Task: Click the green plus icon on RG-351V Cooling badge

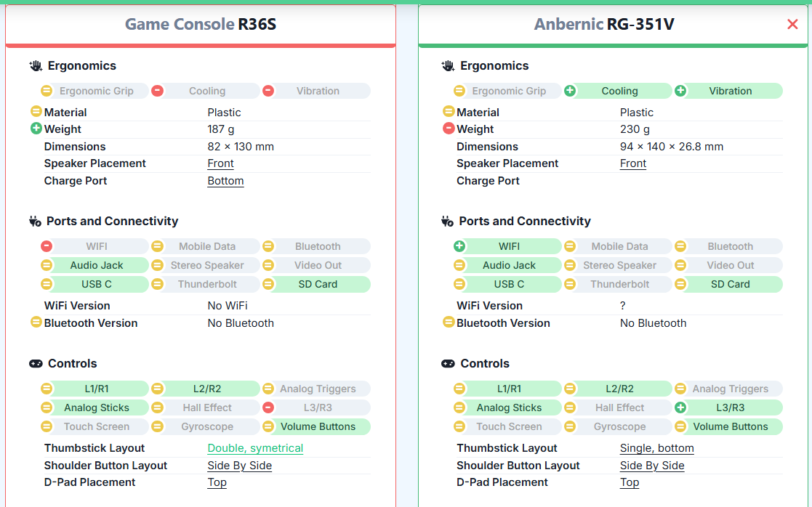Action: pos(570,91)
